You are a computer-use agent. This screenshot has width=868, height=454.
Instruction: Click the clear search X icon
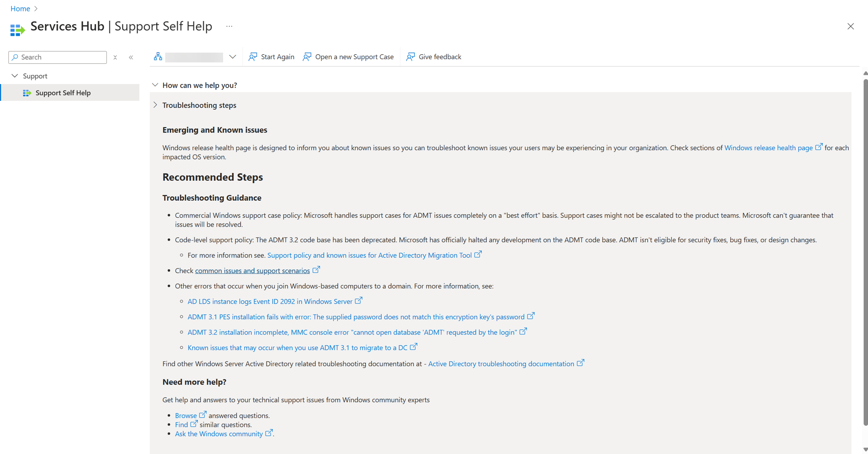coord(115,57)
